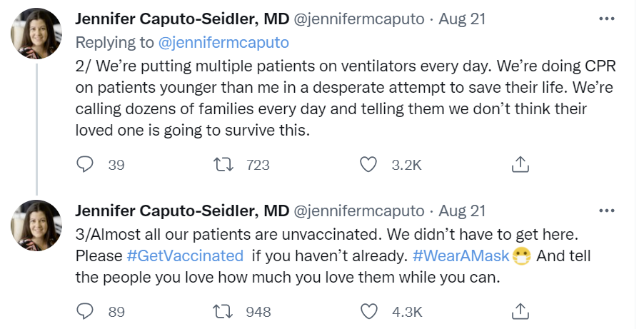Share the tweet about ventilators and CPR
The image size is (644, 329).
coord(520,165)
